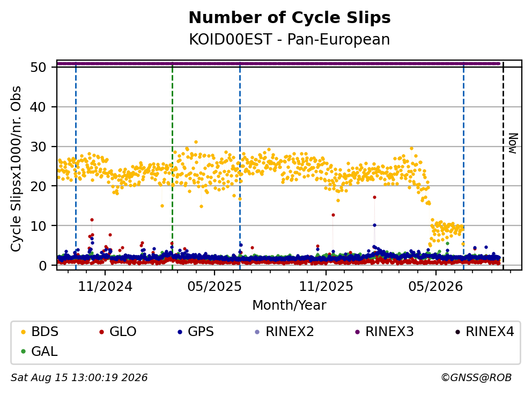The image size is (532, 394).
Task: Click the Number of Cycle Slips title
Action: (x=290, y=18)
